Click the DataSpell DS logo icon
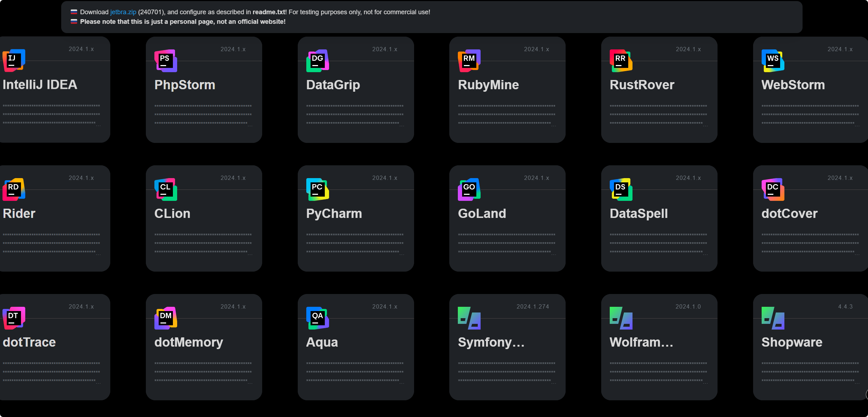 tap(621, 189)
